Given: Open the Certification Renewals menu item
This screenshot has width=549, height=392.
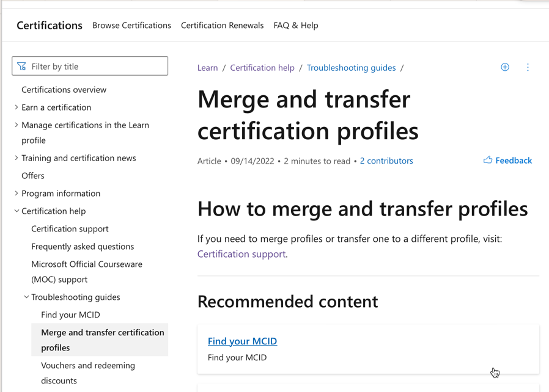Looking at the screenshot, I should 223,25.
